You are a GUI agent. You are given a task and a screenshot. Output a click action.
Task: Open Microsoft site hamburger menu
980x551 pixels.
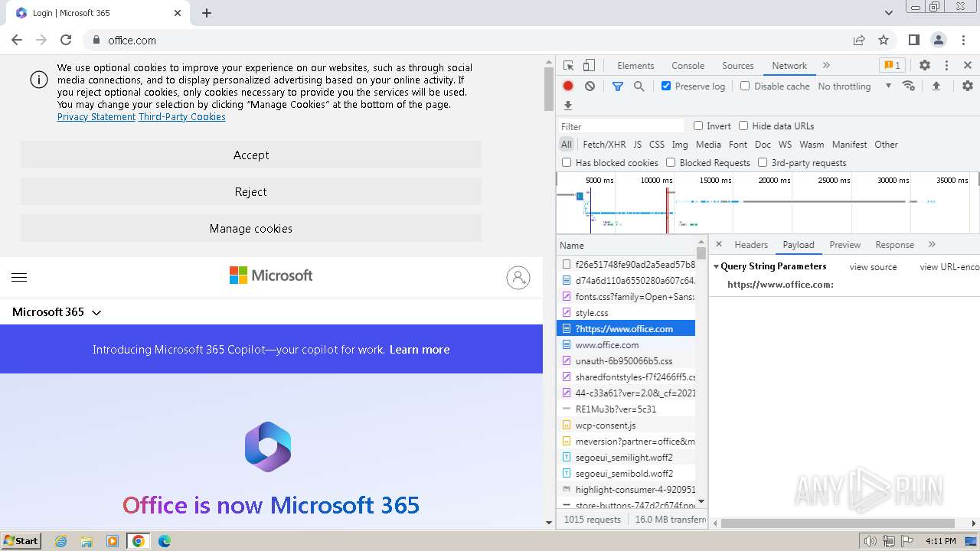click(x=19, y=277)
